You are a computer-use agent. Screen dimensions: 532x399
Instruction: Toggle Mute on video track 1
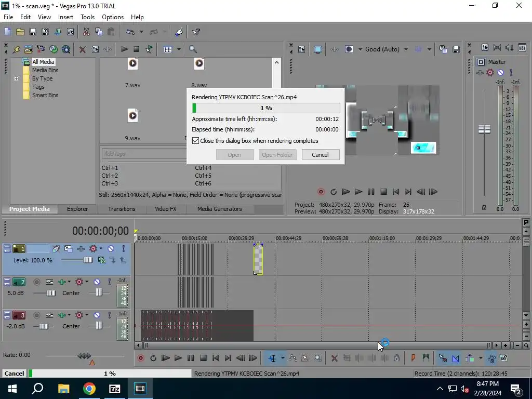pos(111,249)
